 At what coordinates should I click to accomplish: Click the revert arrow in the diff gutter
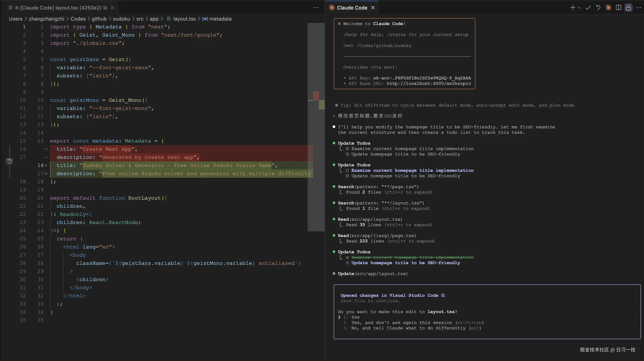click(x=10, y=162)
